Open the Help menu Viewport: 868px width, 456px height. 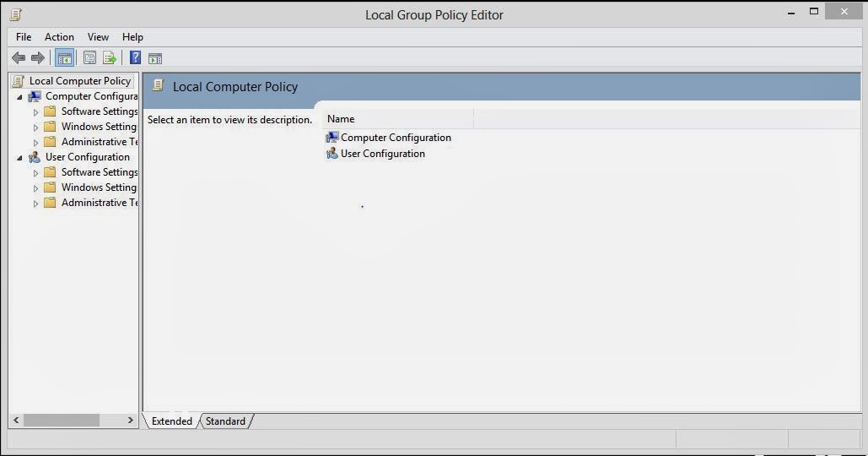133,37
